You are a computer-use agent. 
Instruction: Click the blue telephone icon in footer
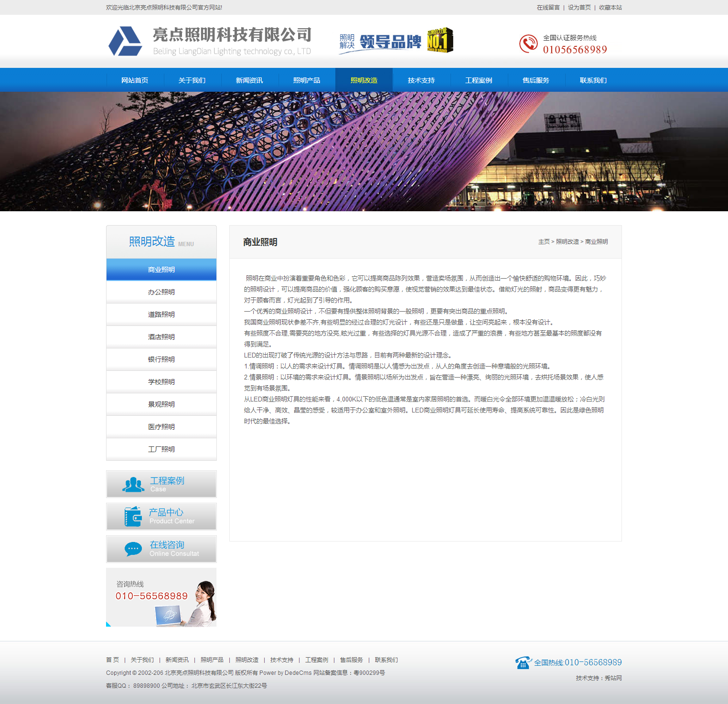click(x=523, y=662)
